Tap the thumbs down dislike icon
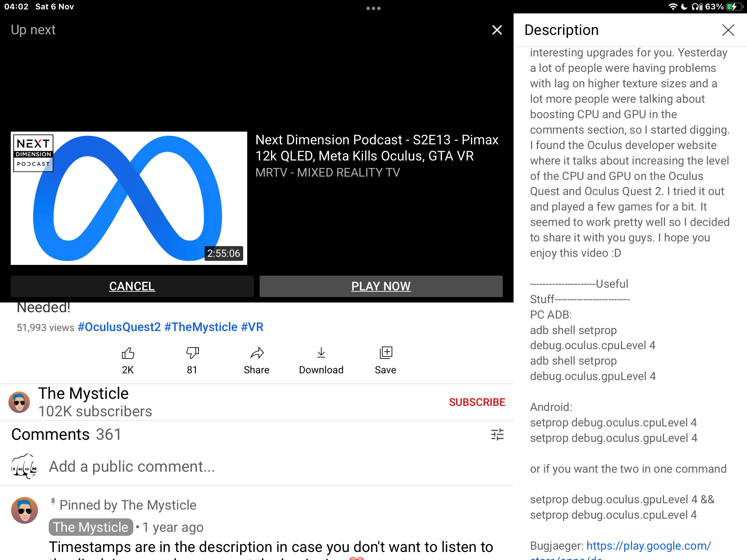This screenshot has height=560, width=747. pos(192,353)
